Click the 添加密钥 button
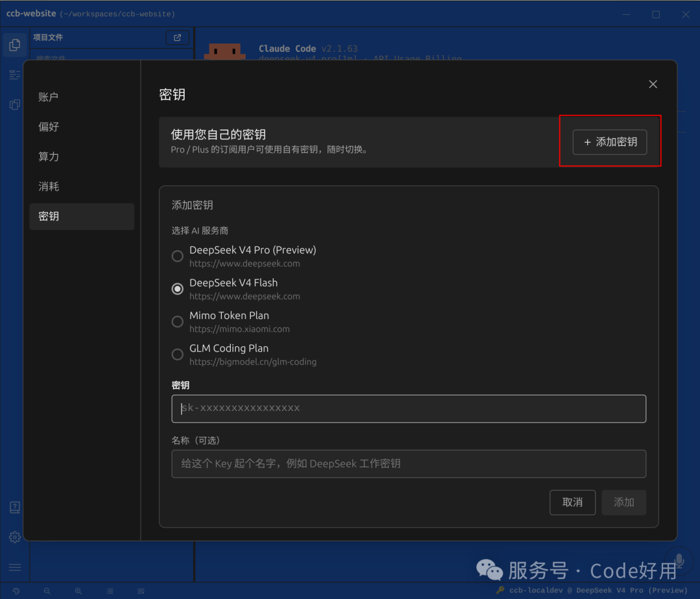Screen dimensions: 700x599 (x=609, y=142)
